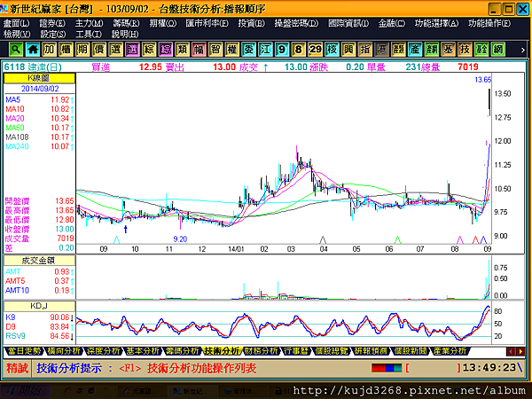
Task: Switch to the 深度分析 tab
Action: (103, 351)
